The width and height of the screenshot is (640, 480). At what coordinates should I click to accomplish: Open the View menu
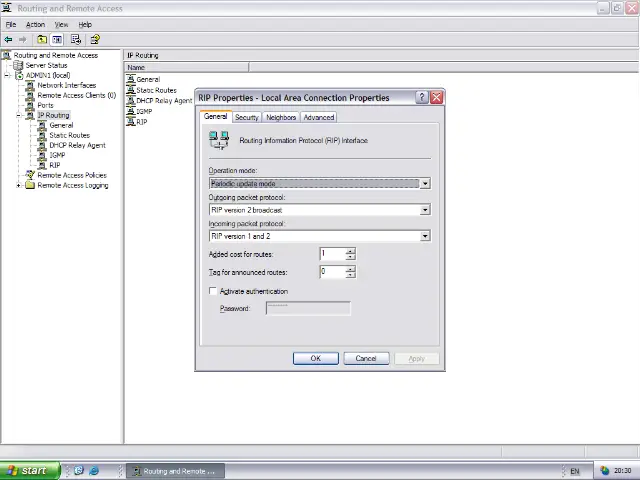tap(62, 24)
